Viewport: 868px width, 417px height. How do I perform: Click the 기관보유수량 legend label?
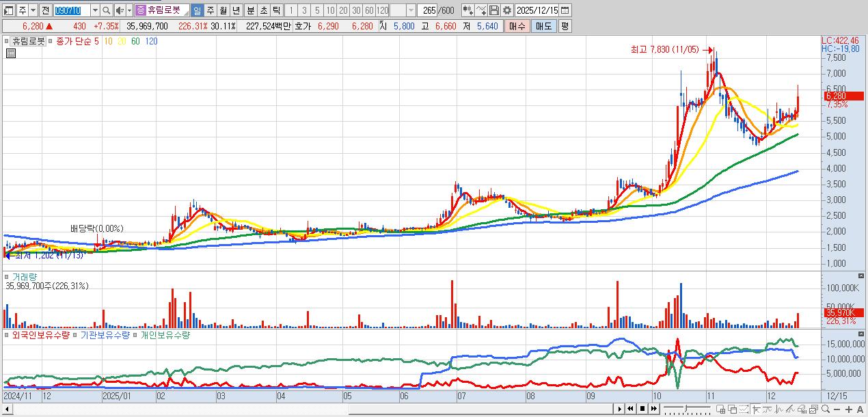point(105,335)
